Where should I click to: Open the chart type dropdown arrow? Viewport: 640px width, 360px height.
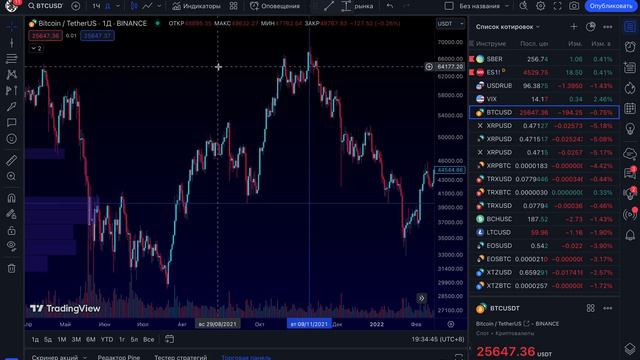click(160, 6)
